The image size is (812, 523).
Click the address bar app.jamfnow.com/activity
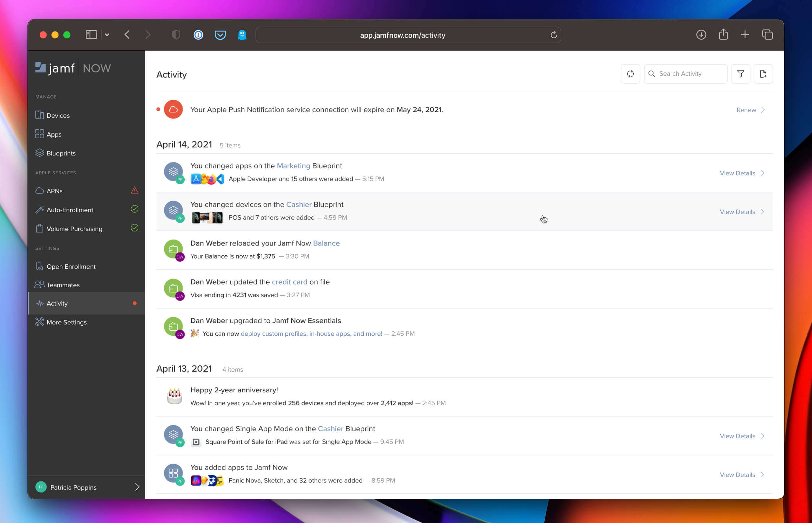tap(408, 35)
